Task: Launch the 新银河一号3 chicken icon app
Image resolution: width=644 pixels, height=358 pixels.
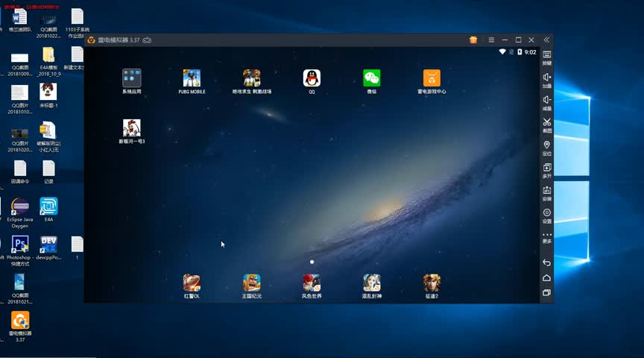Action: click(x=132, y=128)
